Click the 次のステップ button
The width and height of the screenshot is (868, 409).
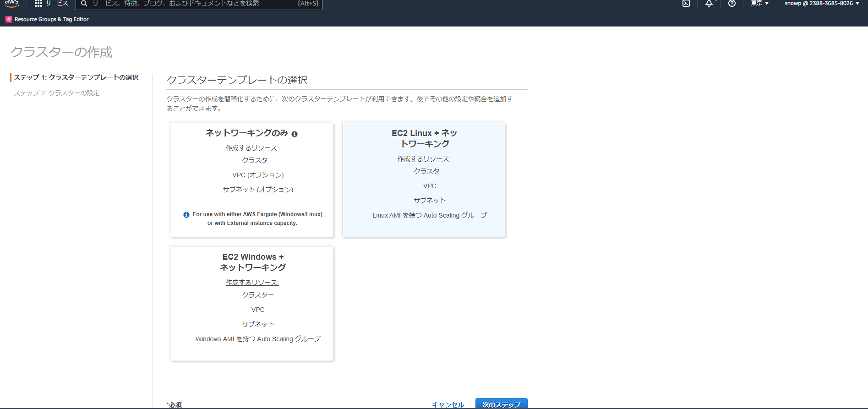[502, 404]
